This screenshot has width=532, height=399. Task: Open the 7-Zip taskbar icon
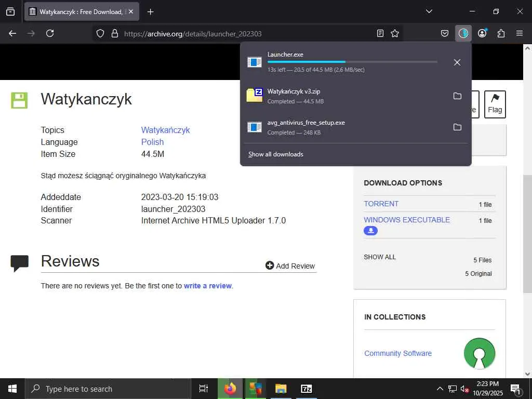pos(307,389)
